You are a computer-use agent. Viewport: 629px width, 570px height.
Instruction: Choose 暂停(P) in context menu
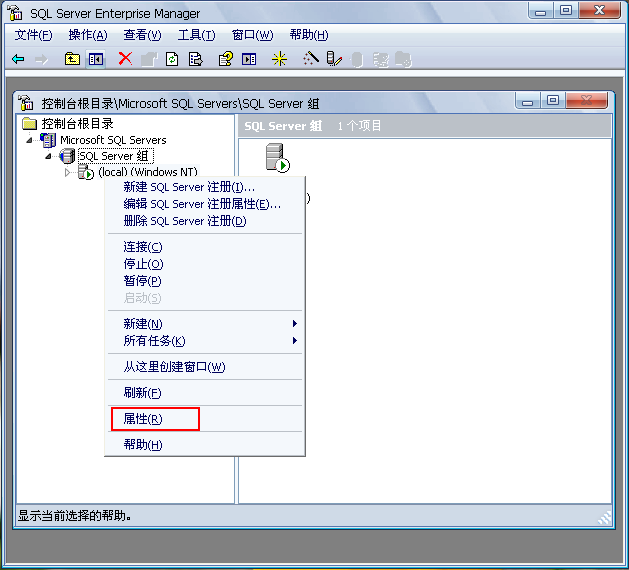pos(205,281)
